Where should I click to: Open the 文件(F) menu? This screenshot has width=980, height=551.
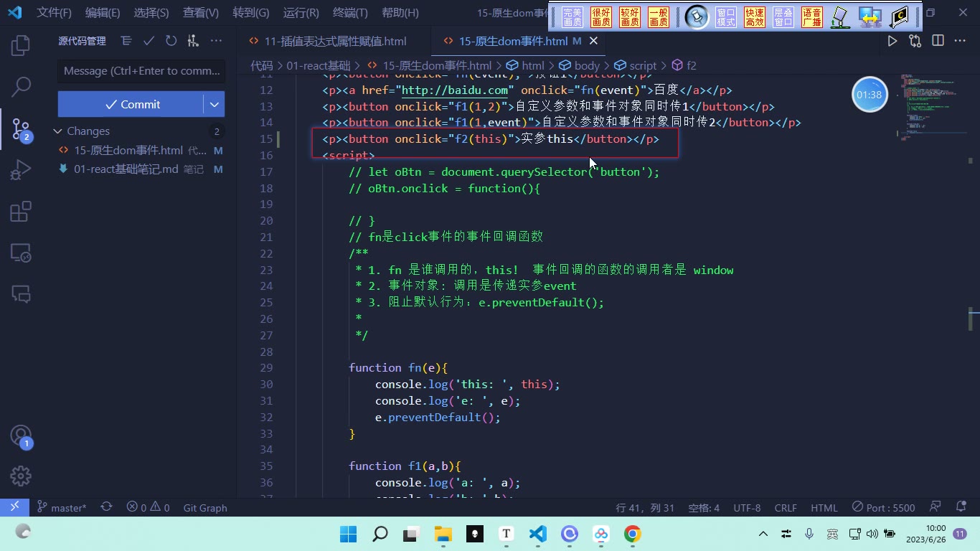coord(55,13)
